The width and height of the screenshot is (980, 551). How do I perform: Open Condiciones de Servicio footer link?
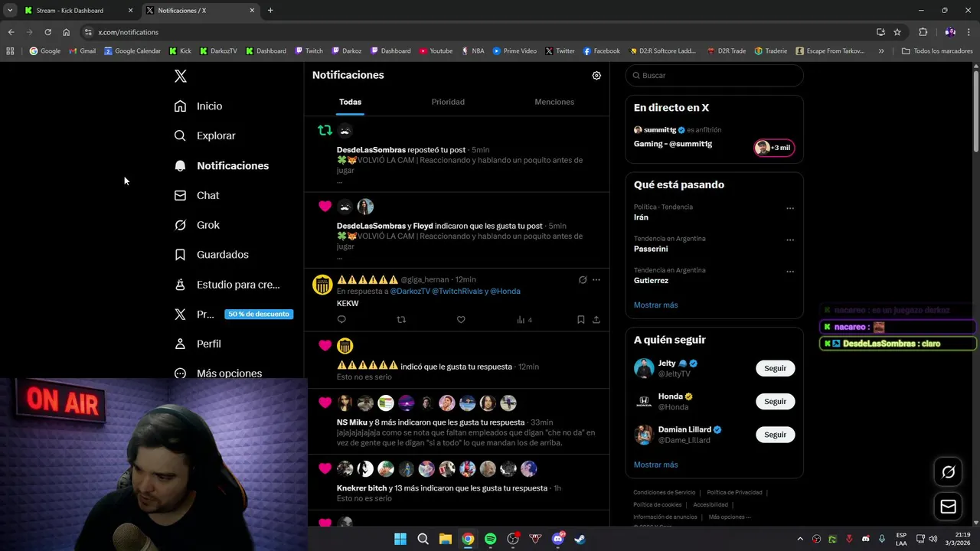point(664,492)
